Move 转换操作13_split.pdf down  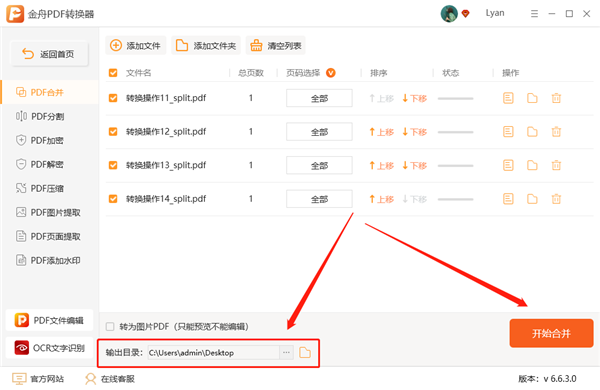pos(414,165)
